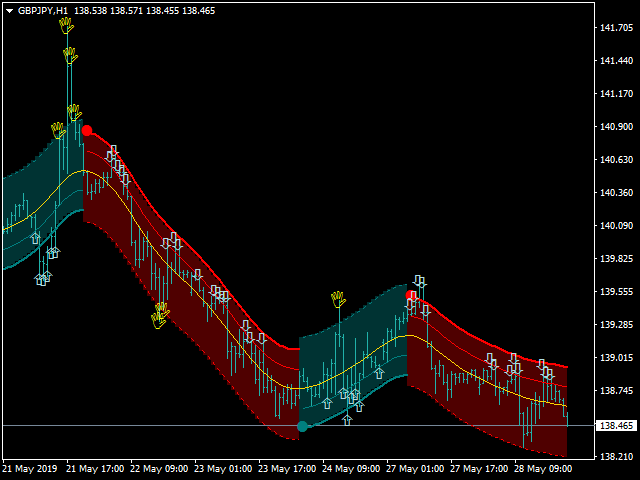Click the yellow hand icon at 24 May
Image resolution: width=640 pixels, height=480 pixels.
coord(338,299)
